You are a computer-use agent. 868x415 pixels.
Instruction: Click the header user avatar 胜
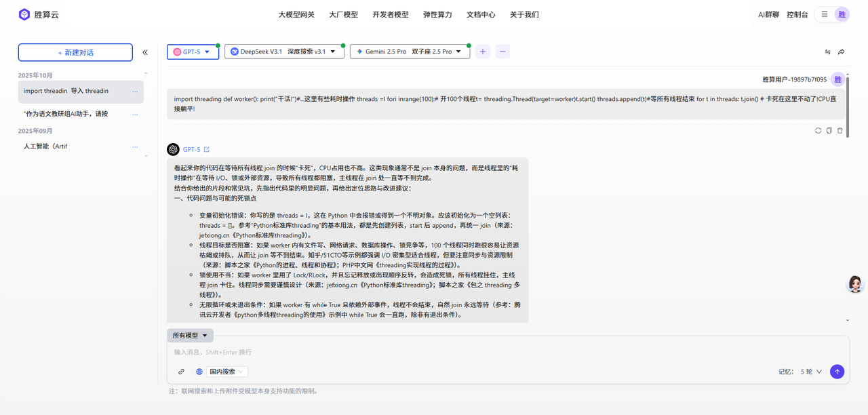pos(842,14)
